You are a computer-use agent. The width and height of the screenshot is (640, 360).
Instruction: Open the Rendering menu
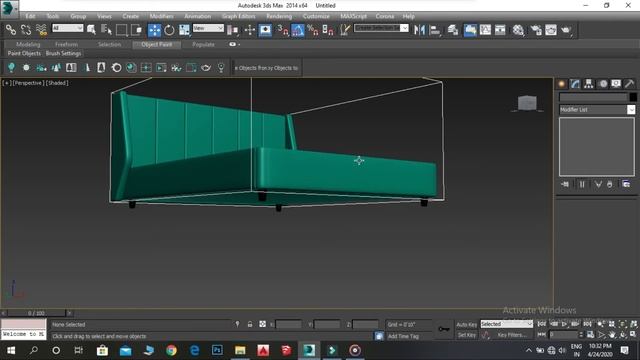point(279,16)
